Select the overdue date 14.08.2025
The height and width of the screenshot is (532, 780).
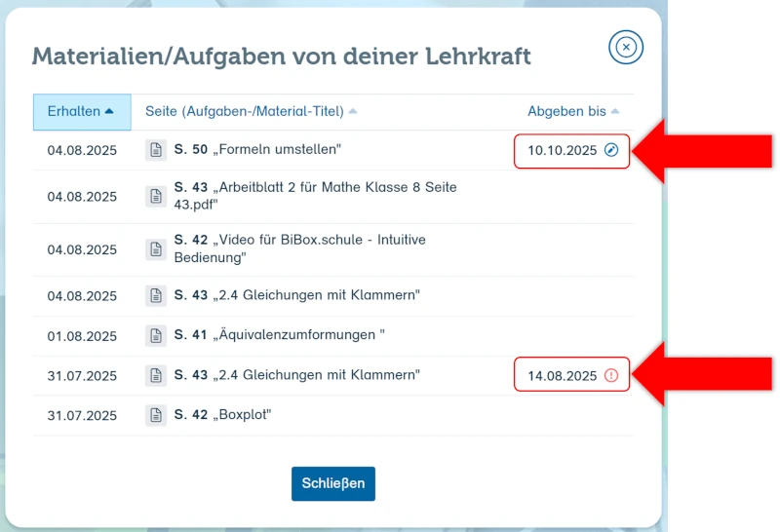pyautogui.click(x=562, y=375)
